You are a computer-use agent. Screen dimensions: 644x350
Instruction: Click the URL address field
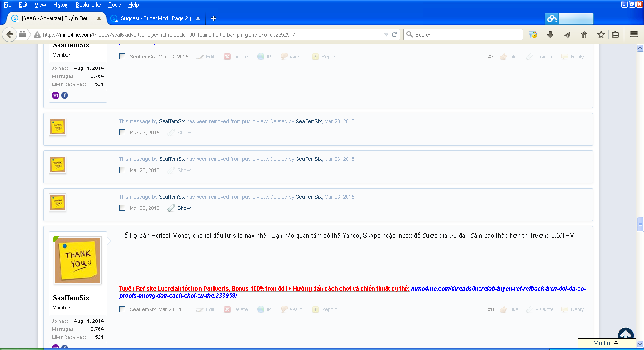[x=212, y=34]
